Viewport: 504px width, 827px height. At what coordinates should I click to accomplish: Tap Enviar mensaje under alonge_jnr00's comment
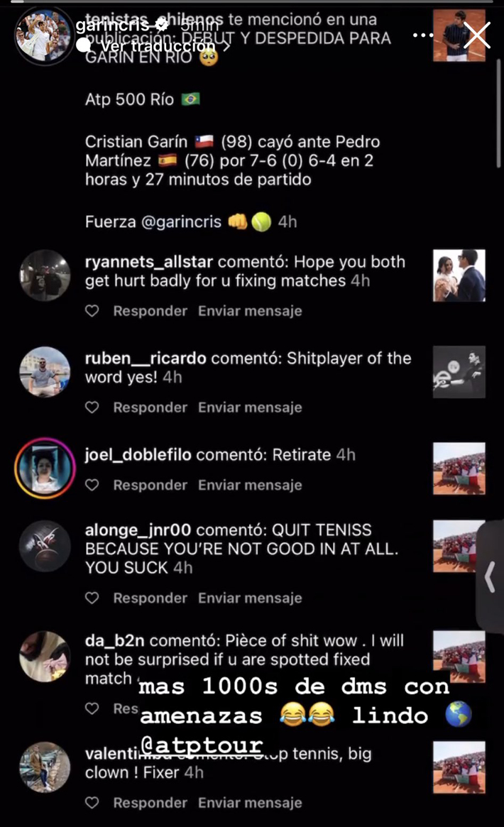250,598
